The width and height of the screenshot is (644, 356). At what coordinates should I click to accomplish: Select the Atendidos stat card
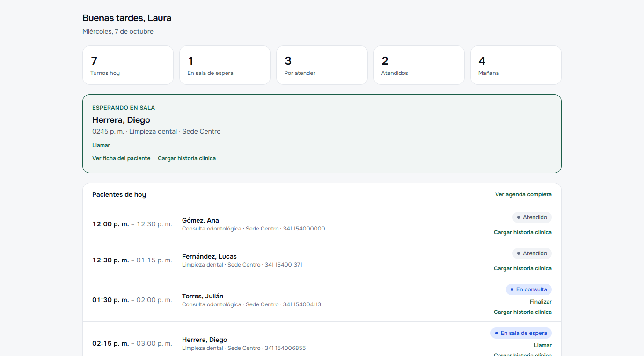click(x=419, y=65)
